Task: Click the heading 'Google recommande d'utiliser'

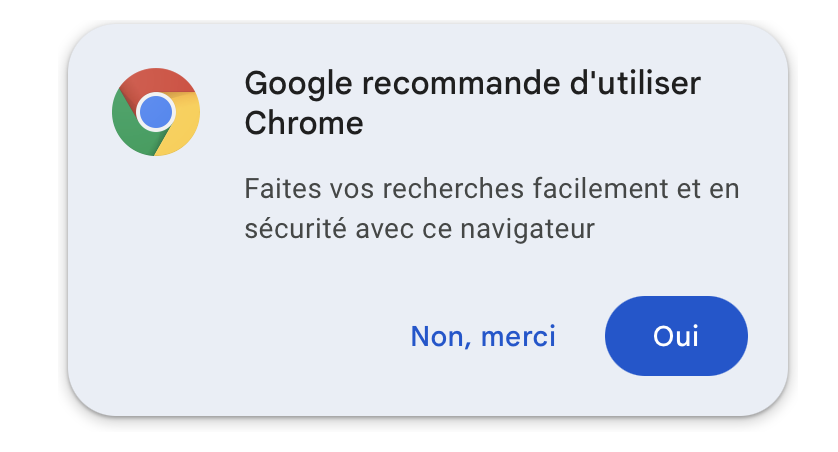Action: point(472,84)
